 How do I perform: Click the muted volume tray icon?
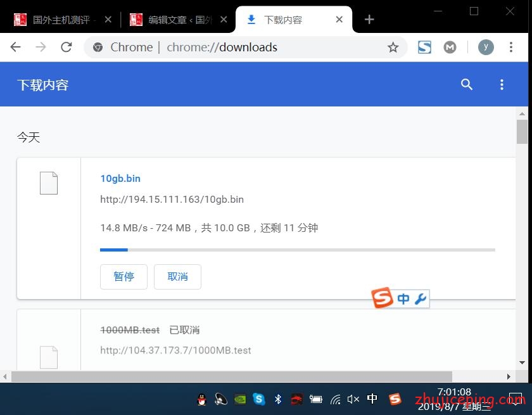[x=353, y=399]
